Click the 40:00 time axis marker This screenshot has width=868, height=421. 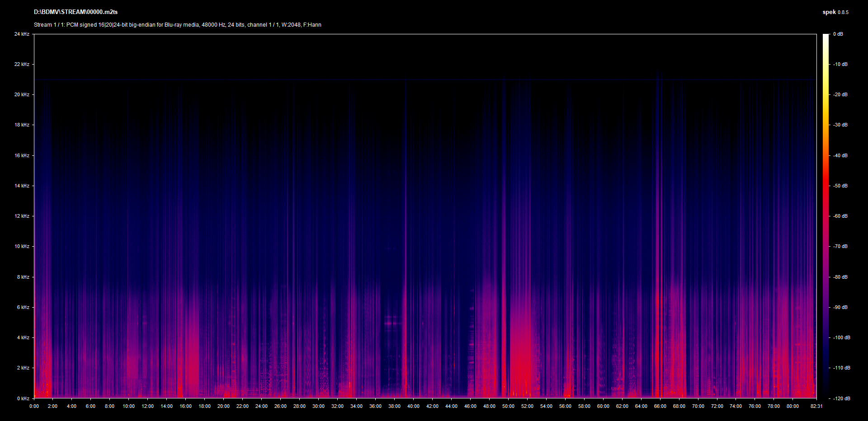[x=413, y=406]
